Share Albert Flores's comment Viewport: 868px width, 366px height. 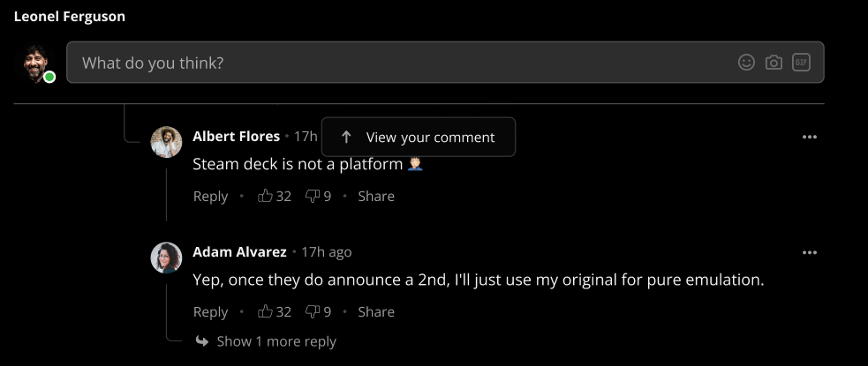click(376, 197)
